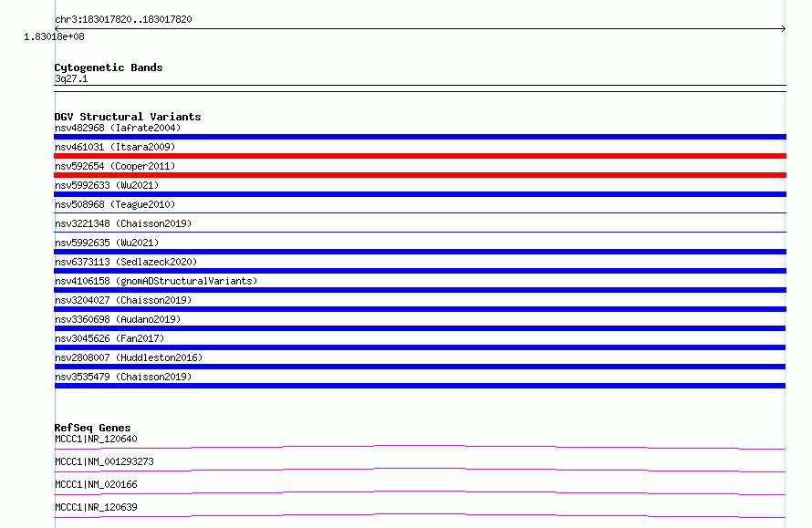Select the red bar under nsv461031
The image size is (812, 528).
[420, 156]
